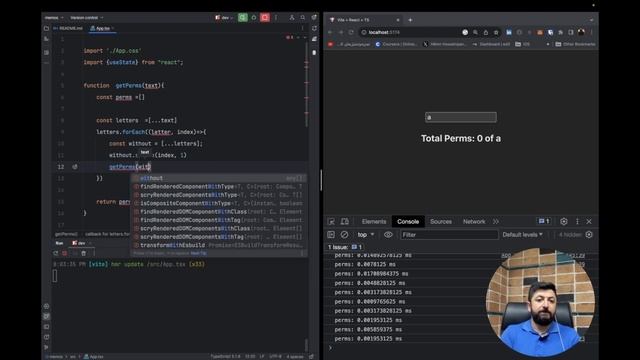Screen dimensions: 640x360
Task: Click the text input showing 'a' on the page
Action: pyautogui.click(x=461, y=118)
